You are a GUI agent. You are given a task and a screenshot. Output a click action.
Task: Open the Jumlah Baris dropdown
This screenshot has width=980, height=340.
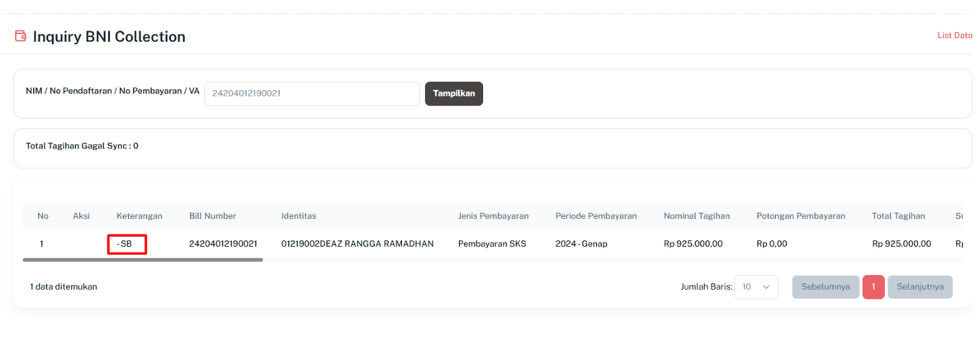(x=756, y=287)
